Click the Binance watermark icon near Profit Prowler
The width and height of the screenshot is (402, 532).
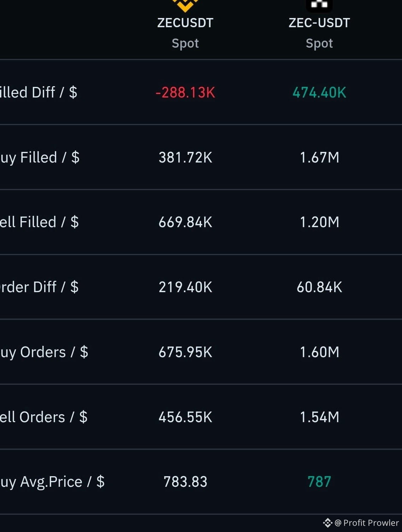(327, 522)
